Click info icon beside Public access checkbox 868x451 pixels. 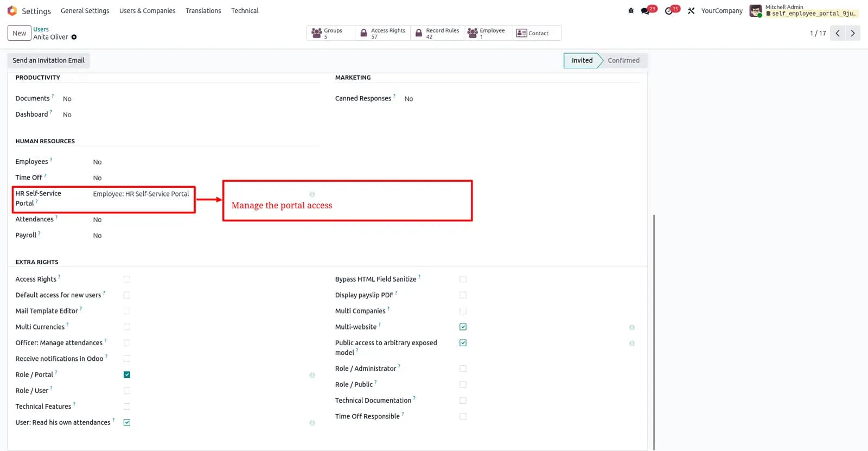[x=632, y=343]
